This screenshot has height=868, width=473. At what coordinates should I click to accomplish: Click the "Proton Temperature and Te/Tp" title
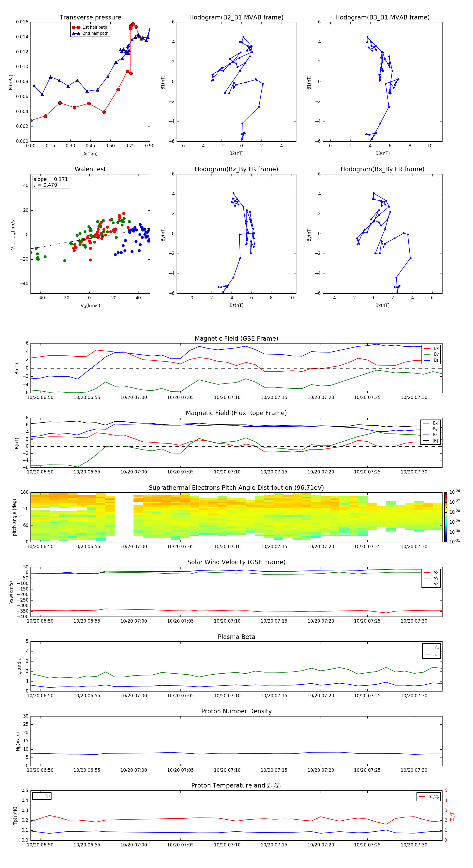[x=236, y=786]
